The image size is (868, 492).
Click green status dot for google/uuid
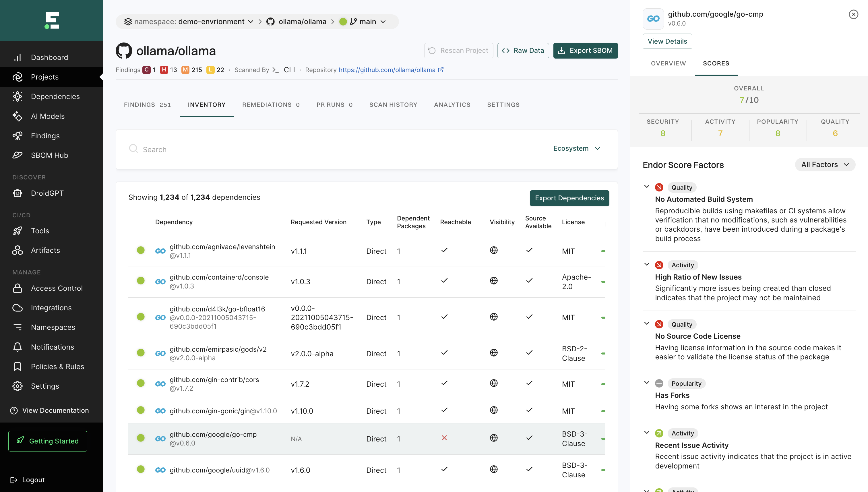coord(141,469)
